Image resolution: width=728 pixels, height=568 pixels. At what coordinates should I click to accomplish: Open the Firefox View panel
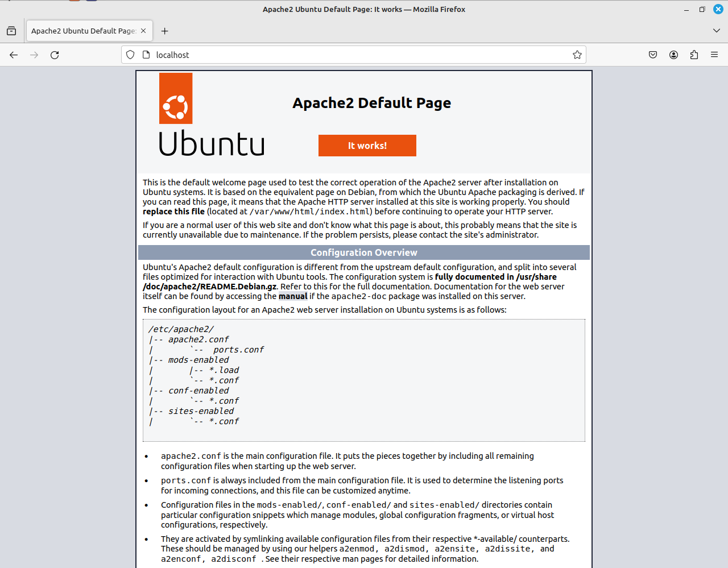coord(11,31)
